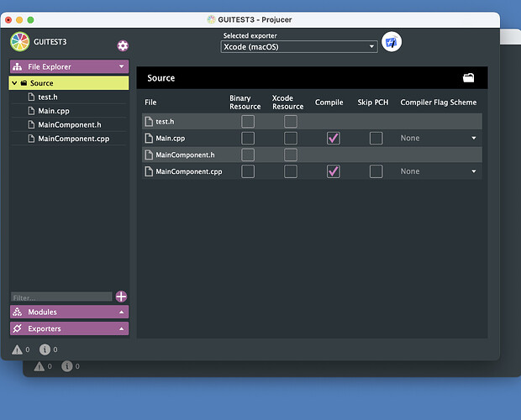Click File Explorer hierarchy icon
This screenshot has height=420, width=521.
18,66
